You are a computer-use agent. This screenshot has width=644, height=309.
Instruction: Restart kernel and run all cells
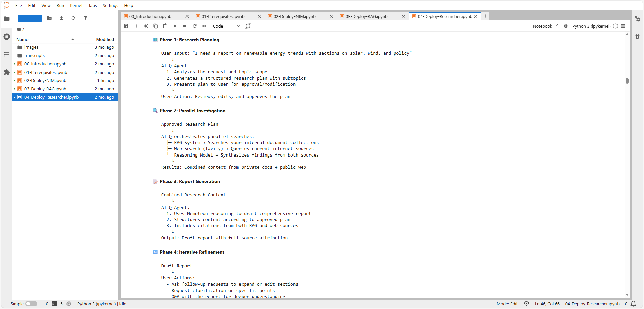tap(204, 26)
